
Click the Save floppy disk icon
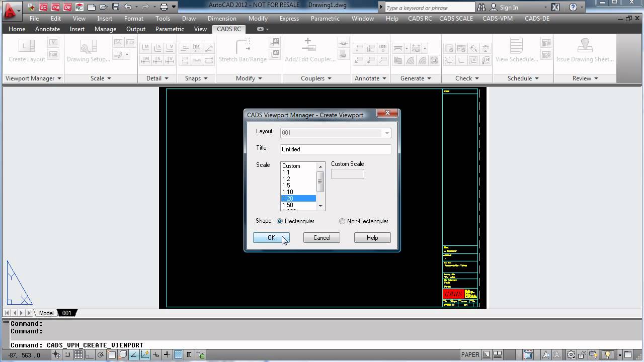(116, 7)
